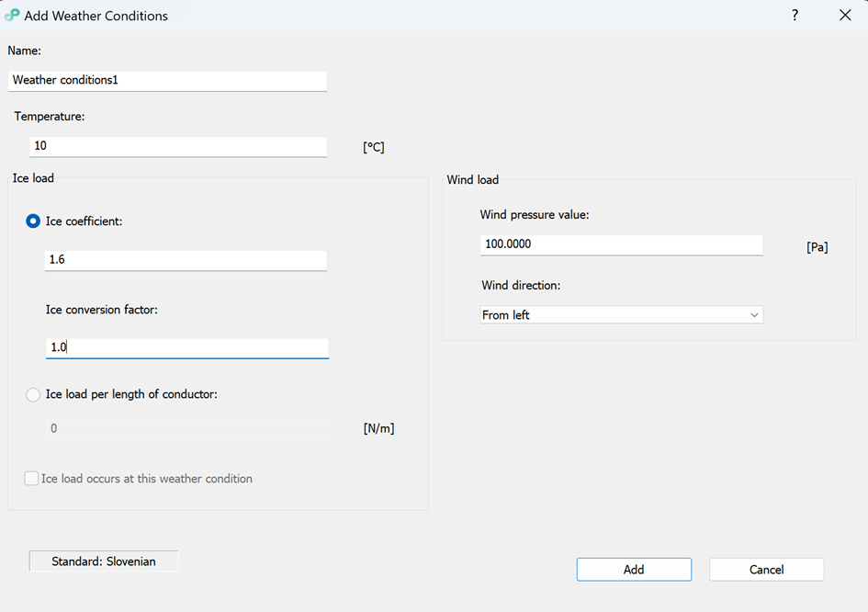Focus the Ice conversion factor field
Screen dimensions: 868x612
pos(186,348)
